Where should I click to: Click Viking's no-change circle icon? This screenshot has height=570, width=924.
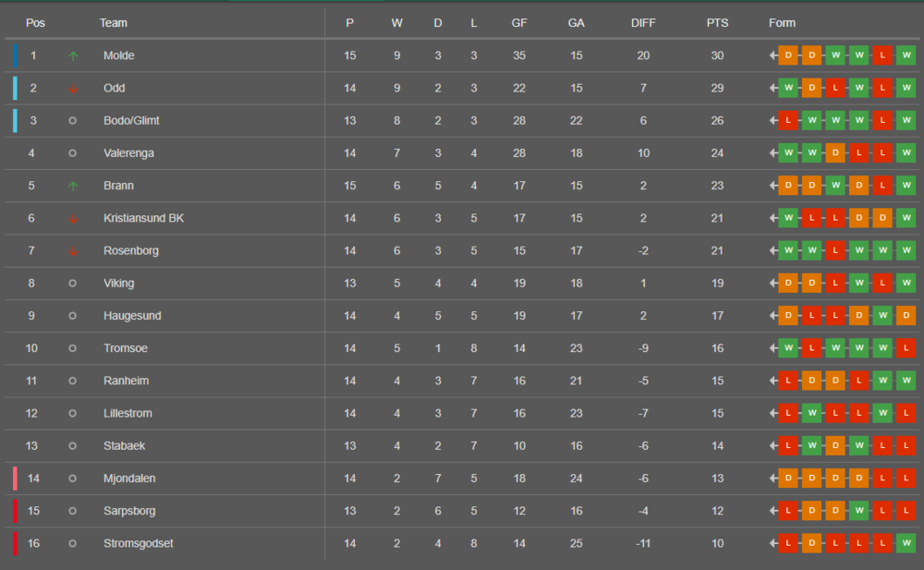[73, 284]
